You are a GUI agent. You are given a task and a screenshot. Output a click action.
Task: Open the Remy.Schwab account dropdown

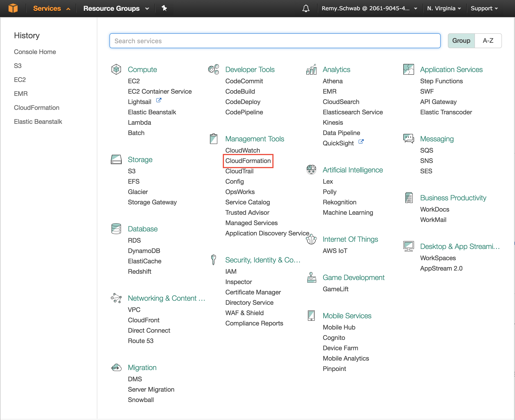[x=369, y=9]
